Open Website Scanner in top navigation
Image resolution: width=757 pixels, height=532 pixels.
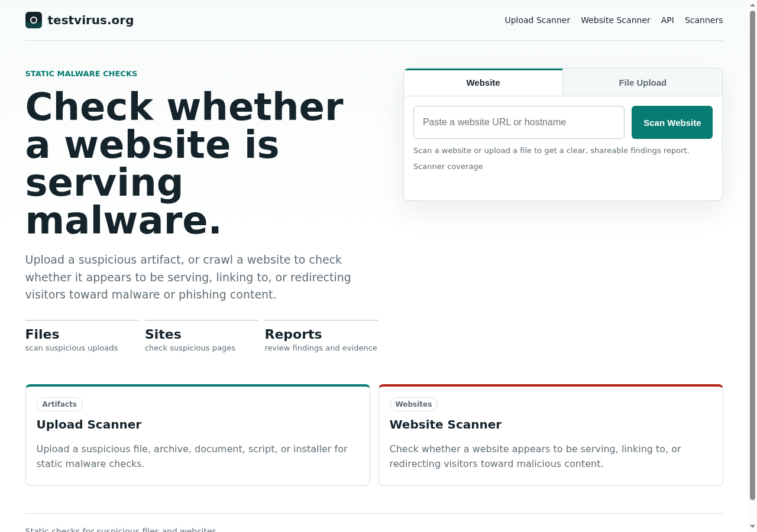[x=615, y=20]
